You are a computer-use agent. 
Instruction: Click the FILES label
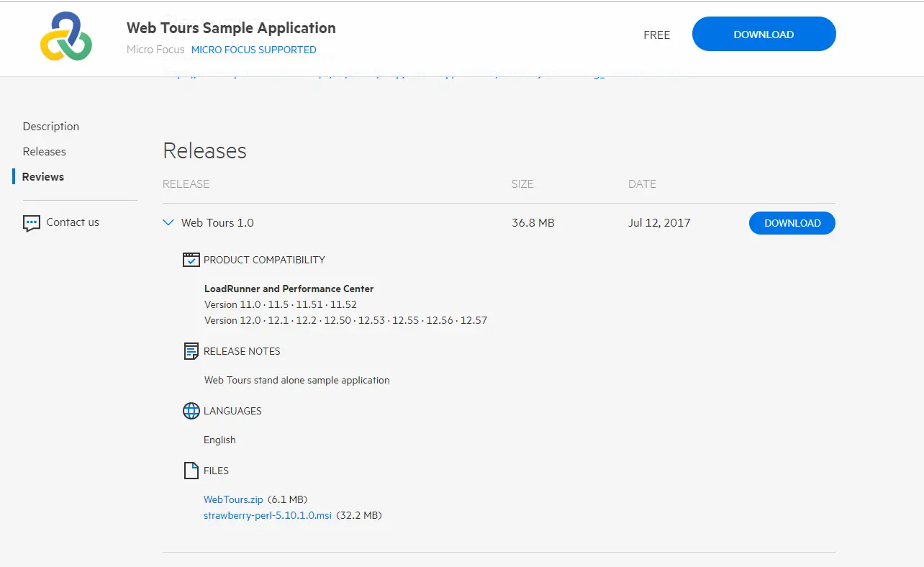[216, 471]
